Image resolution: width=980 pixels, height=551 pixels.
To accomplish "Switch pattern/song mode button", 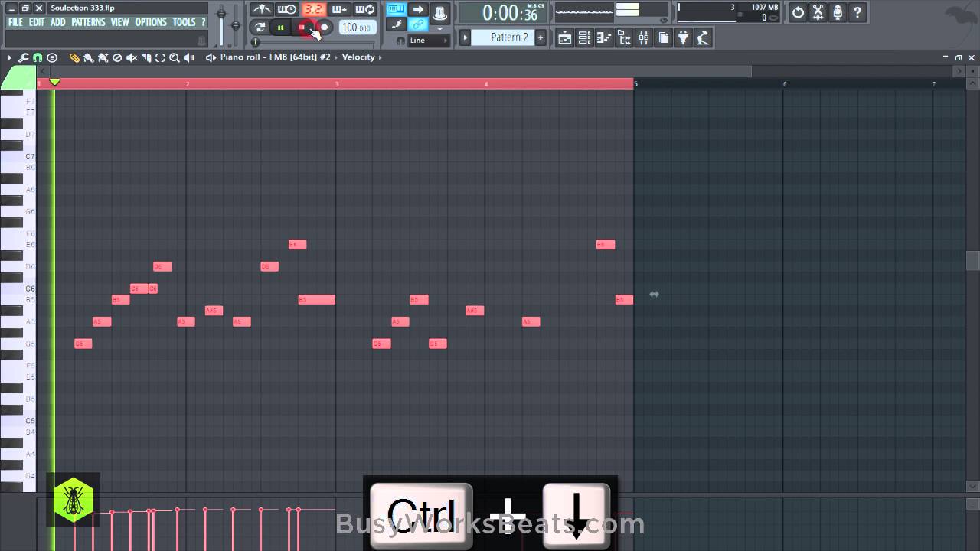I will pyautogui.click(x=260, y=28).
